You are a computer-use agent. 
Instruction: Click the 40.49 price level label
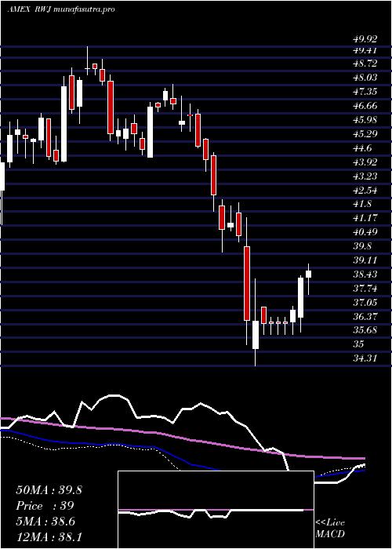[x=365, y=232]
